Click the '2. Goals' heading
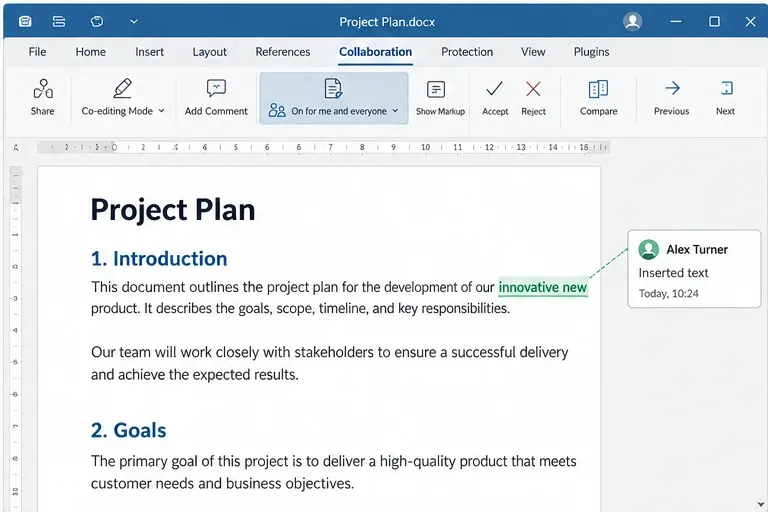The image size is (768, 512). click(x=128, y=430)
